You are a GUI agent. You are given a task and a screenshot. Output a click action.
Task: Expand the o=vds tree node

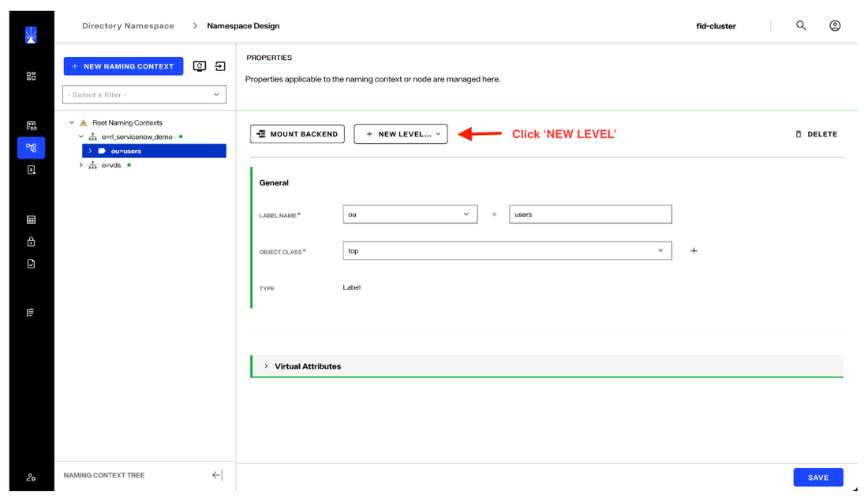[x=80, y=165]
